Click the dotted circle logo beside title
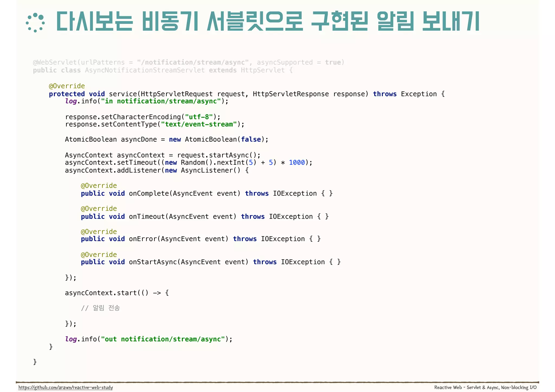Viewport: 555px width, 392px height. click(x=35, y=22)
